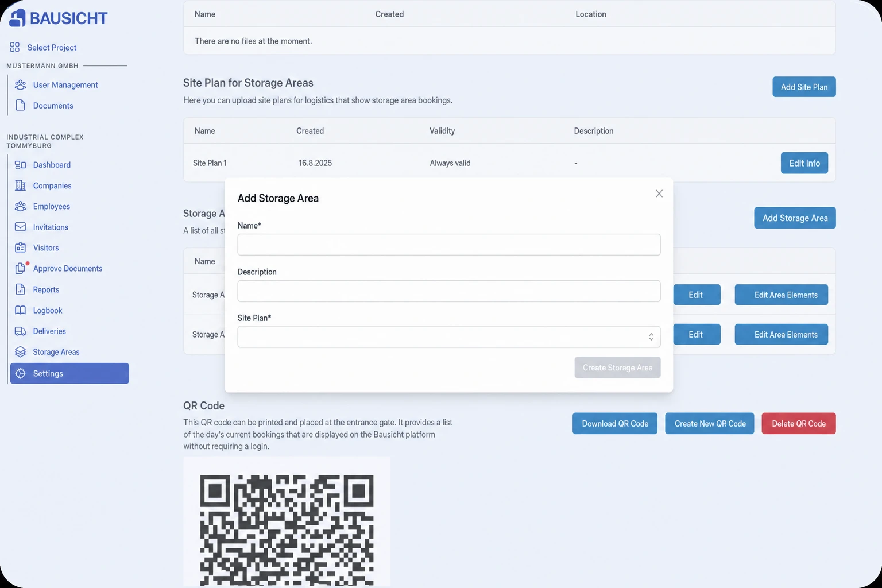Image resolution: width=882 pixels, height=588 pixels.
Task: Click the Select Project grid icon
Action: click(x=15, y=47)
